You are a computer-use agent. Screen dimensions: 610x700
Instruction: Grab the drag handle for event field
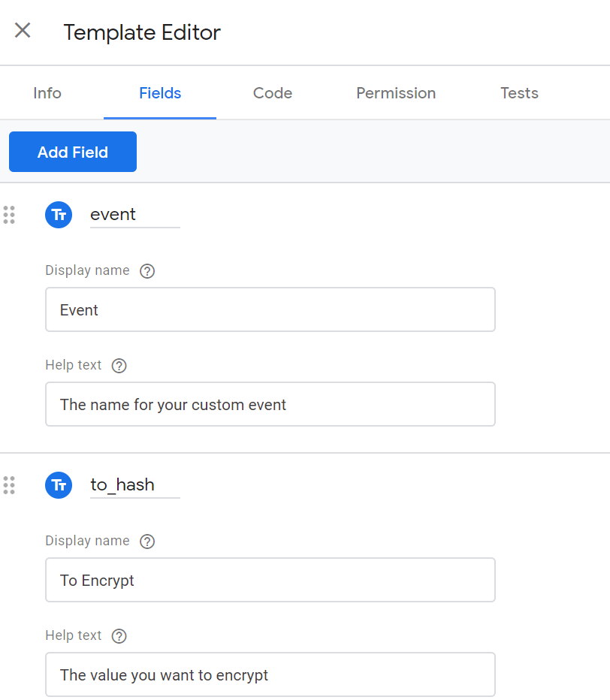click(x=9, y=215)
